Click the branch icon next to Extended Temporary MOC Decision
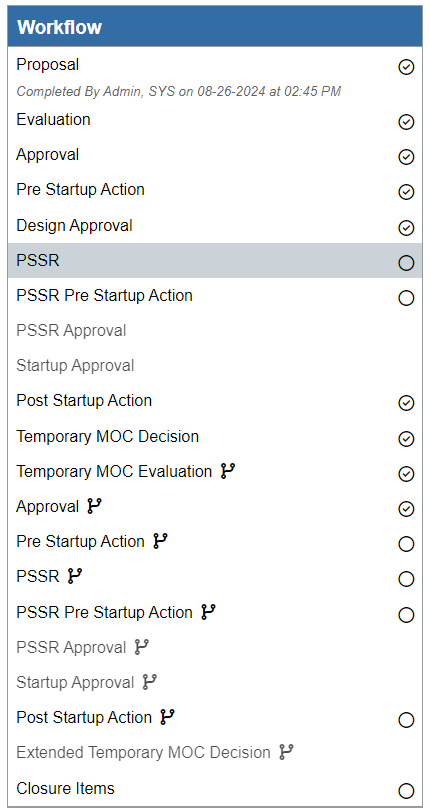The image size is (430, 810). 286,752
